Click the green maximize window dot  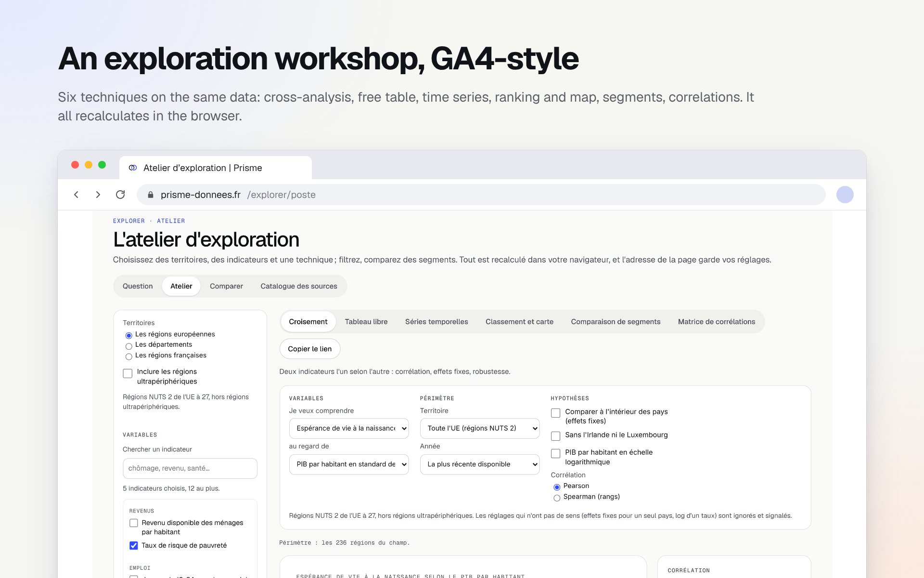coord(102,165)
